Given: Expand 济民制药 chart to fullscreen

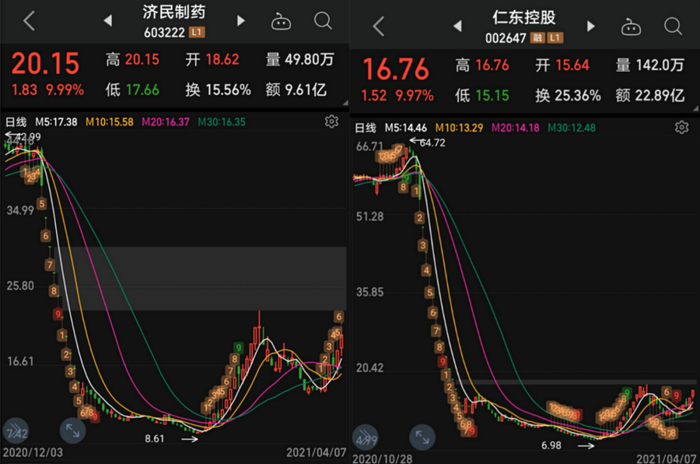Looking at the screenshot, I should pyautogui.click(x=72, y=431).
